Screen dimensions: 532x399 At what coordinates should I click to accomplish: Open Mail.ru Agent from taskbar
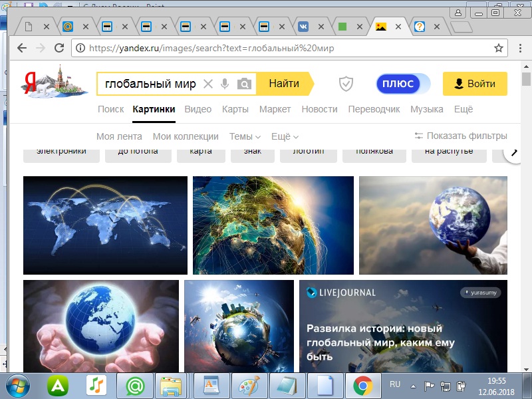point(136,386)
